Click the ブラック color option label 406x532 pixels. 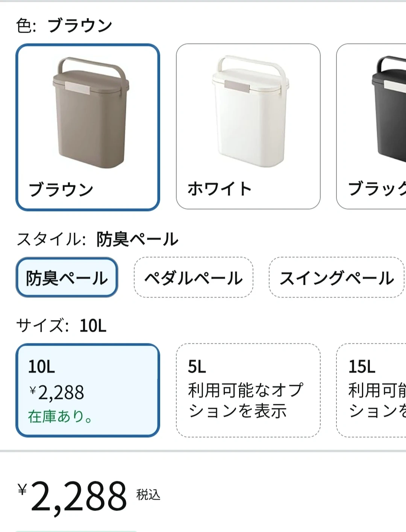[377, 189]
